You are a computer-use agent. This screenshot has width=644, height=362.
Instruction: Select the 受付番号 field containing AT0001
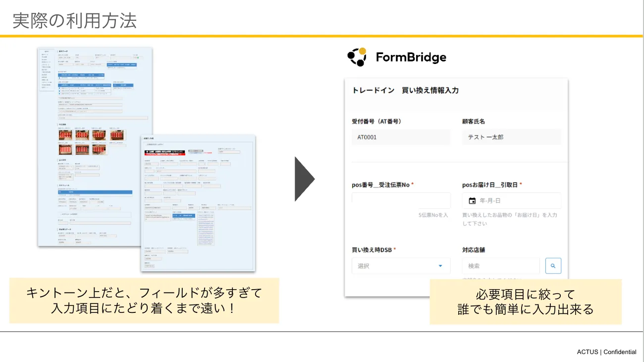[401, 137]
